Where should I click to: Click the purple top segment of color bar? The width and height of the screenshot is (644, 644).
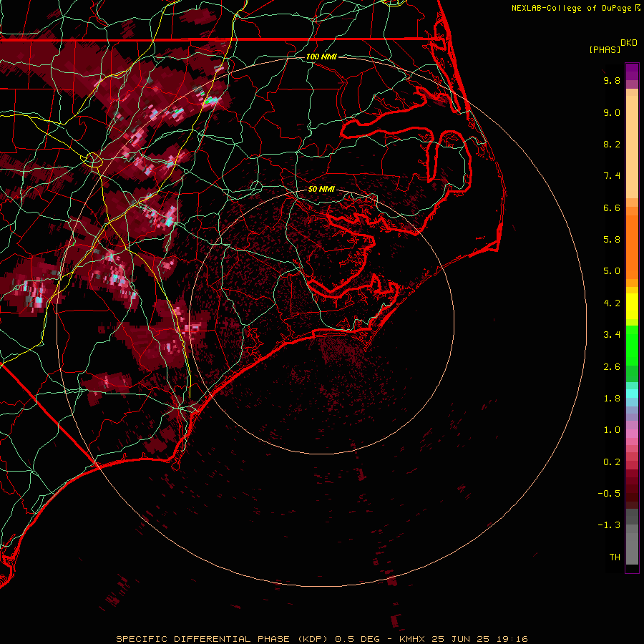[x=632, y=72]
